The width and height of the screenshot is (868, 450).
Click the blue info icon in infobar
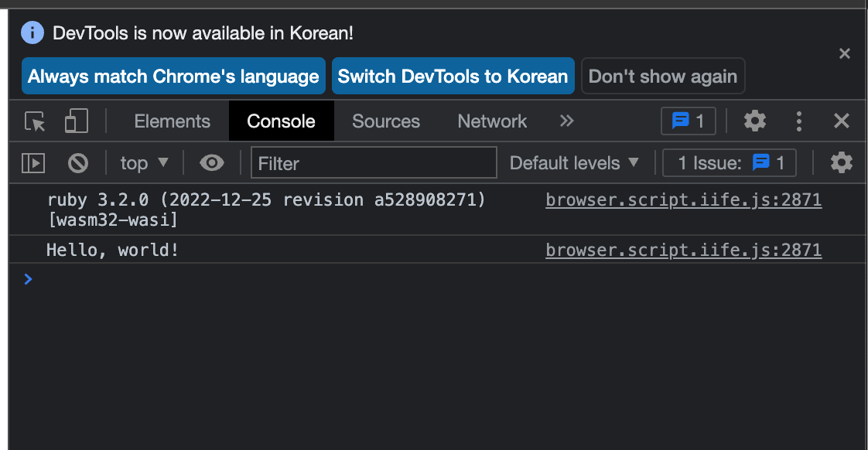point(32,32)
